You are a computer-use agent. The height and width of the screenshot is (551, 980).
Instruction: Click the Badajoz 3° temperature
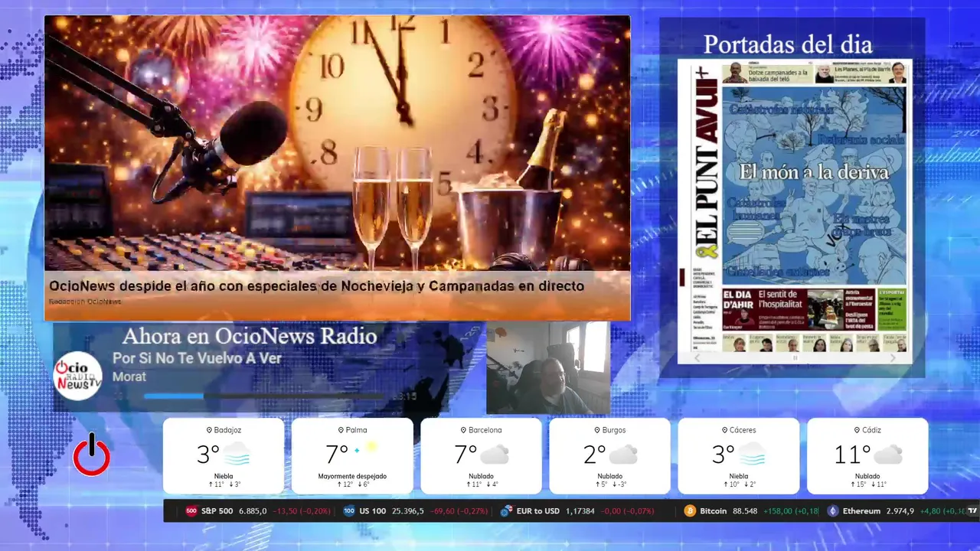[207, 455]
